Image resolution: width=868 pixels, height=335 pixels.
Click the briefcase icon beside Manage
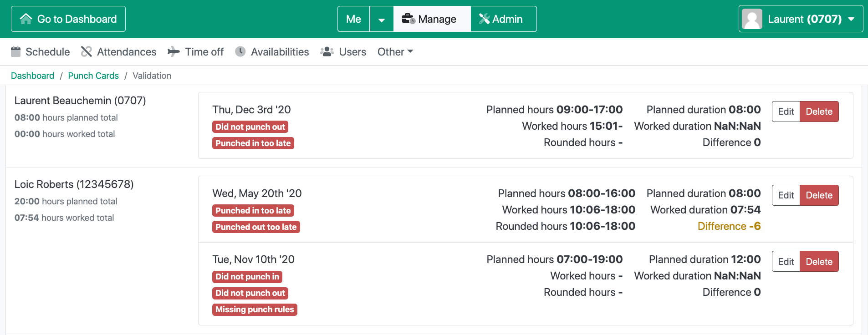pos(408,19)
